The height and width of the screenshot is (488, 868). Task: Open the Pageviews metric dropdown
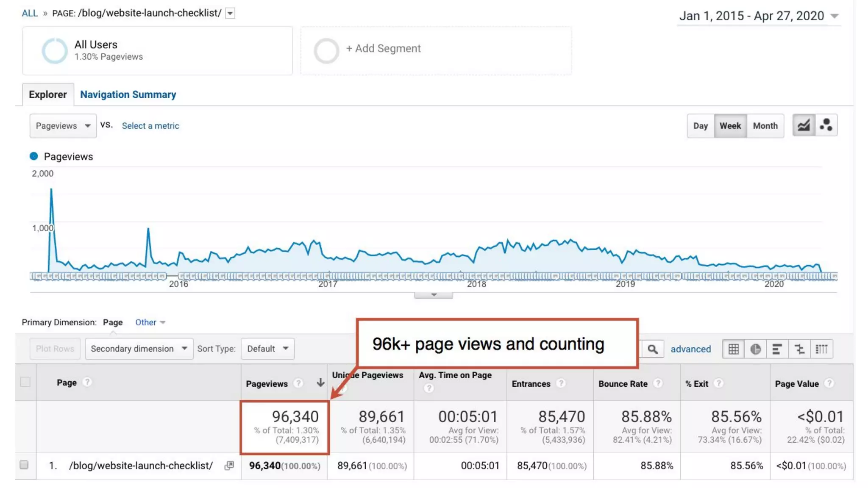(x=63, y=126)
